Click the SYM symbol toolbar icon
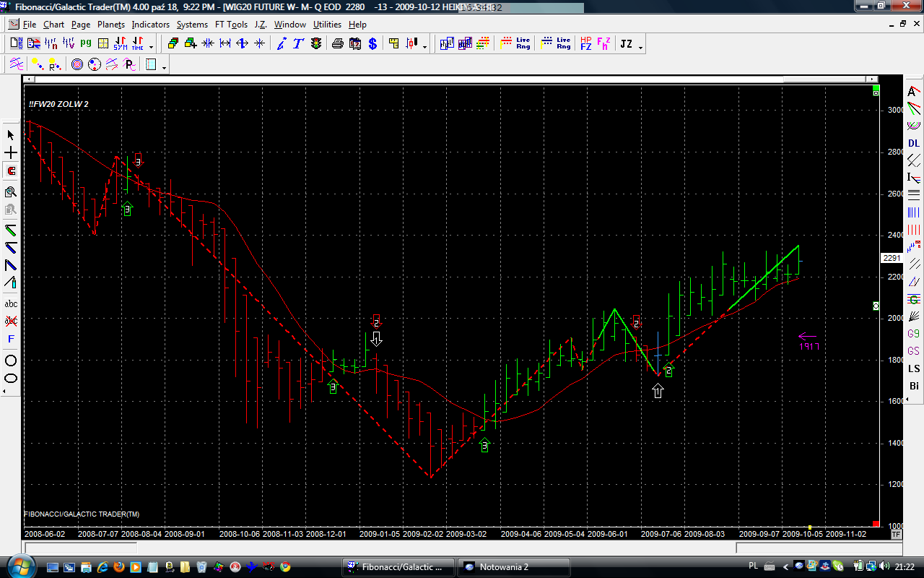 (x=120, y=44)
